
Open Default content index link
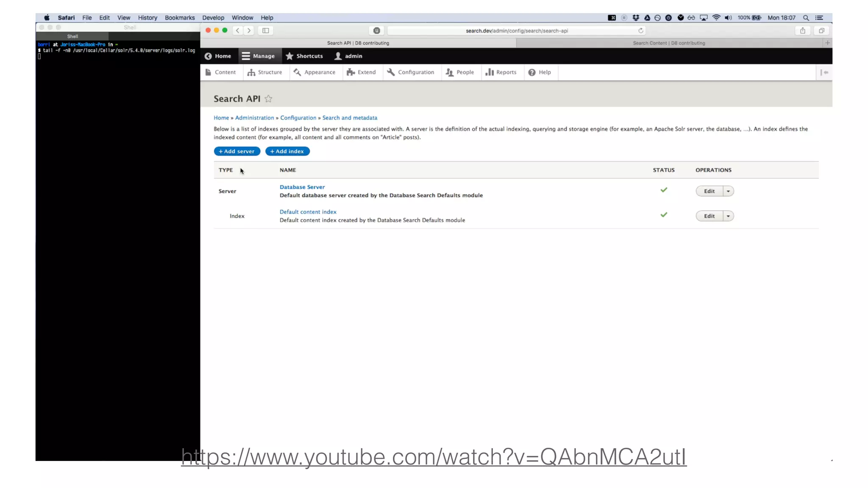[308, 212]
